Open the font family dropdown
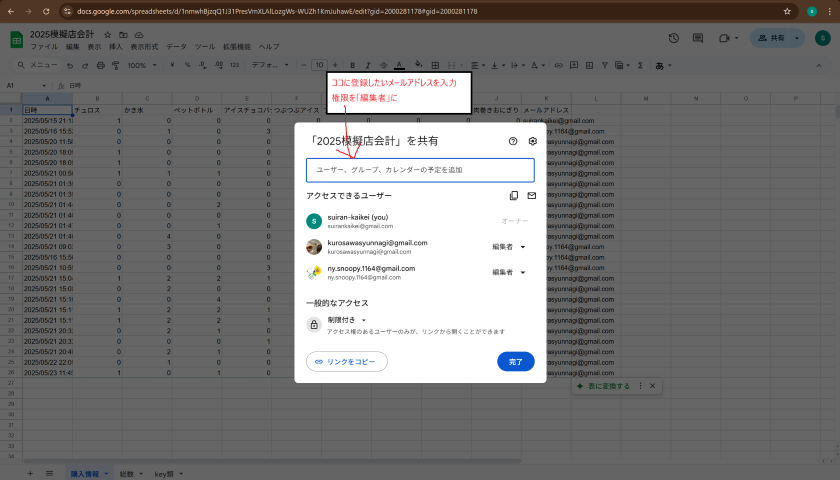Screen dimensions: 840x480 click(270, 65)
